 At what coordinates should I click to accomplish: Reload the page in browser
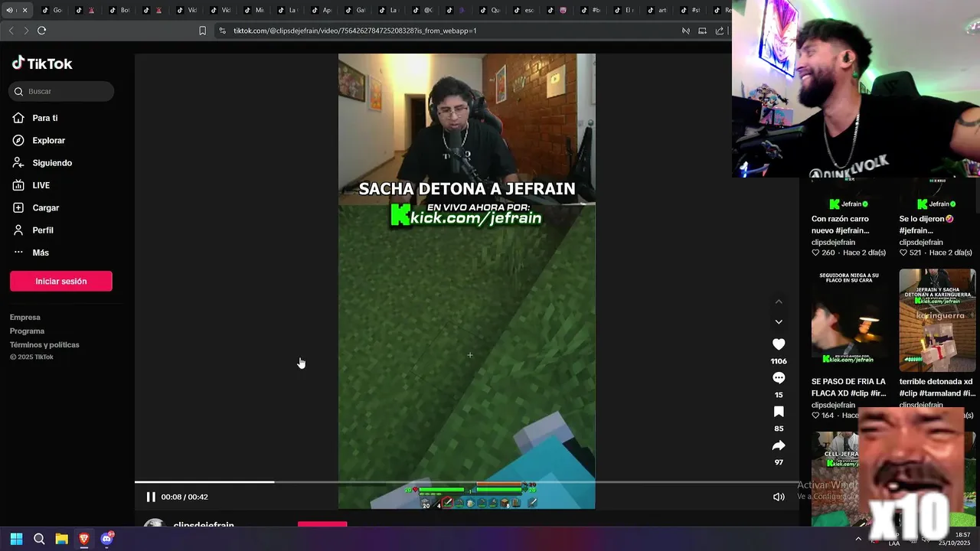(41, 31)
